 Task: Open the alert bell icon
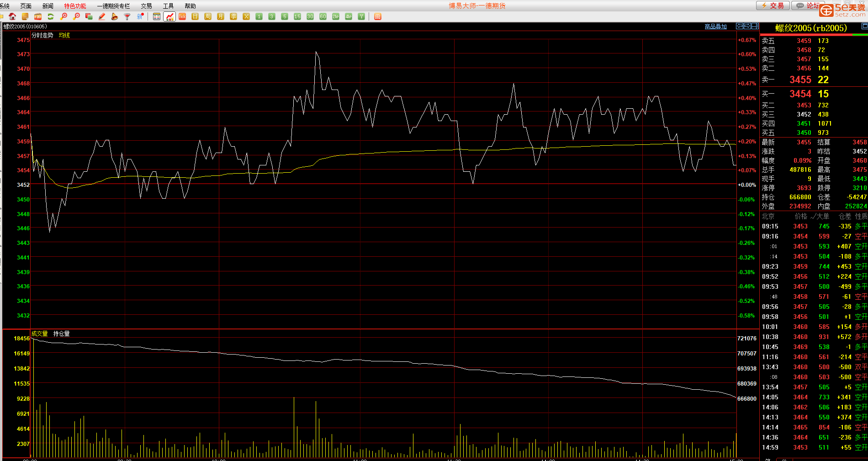115,16
